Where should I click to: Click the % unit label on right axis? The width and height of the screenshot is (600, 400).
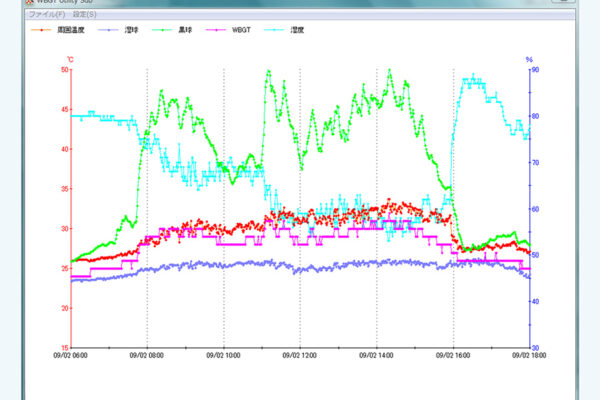[x=532, y=60]
